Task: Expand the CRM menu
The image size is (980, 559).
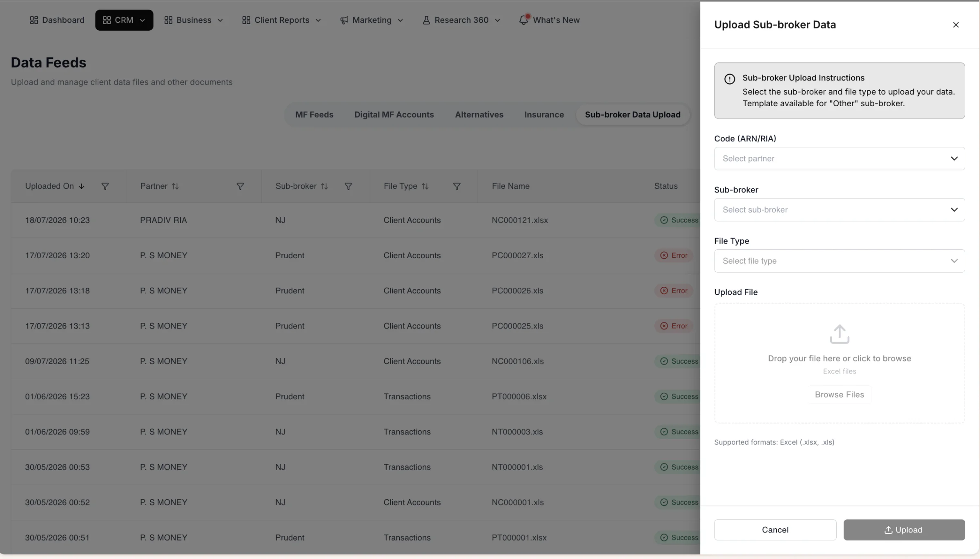Action: (x=124, y=20)
